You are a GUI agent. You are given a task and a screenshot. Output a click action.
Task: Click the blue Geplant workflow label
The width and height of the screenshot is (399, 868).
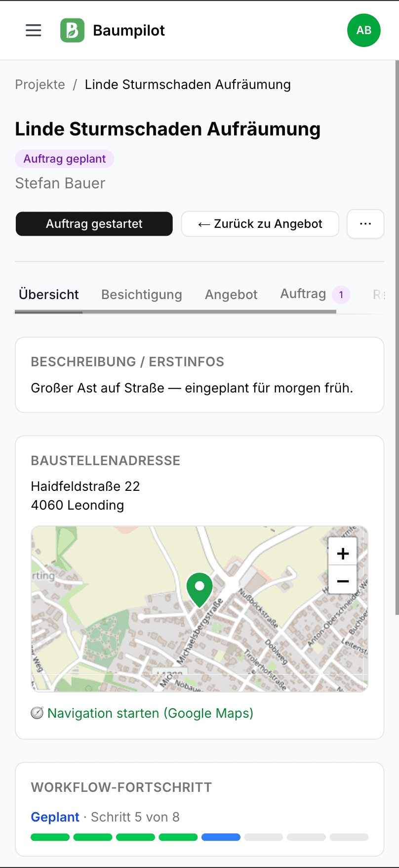tap(55, 817)
